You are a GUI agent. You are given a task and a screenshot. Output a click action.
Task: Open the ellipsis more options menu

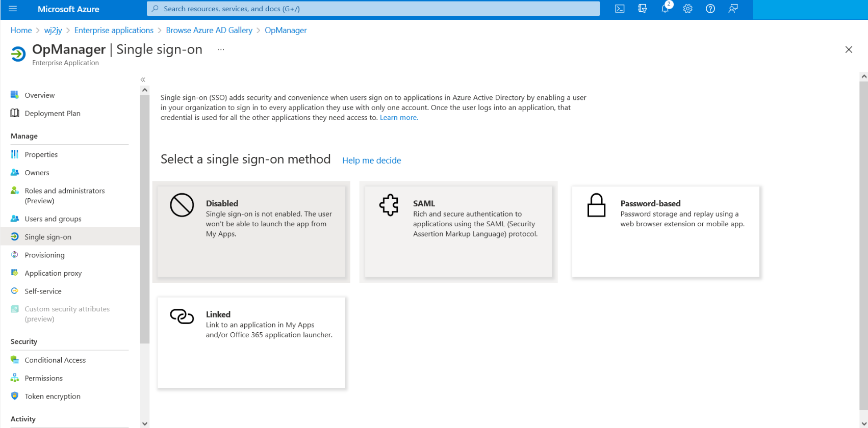coord(221,49)
